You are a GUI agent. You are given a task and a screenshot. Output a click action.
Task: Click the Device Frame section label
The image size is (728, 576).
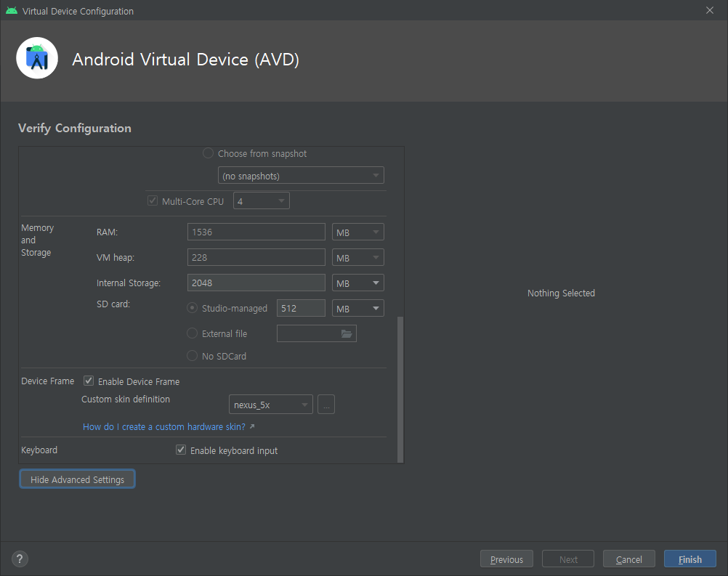pos(48,381)
